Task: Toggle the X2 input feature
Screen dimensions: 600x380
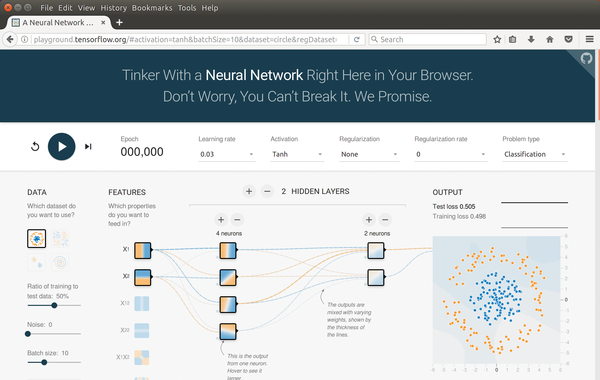Action: tap(142, 277)
